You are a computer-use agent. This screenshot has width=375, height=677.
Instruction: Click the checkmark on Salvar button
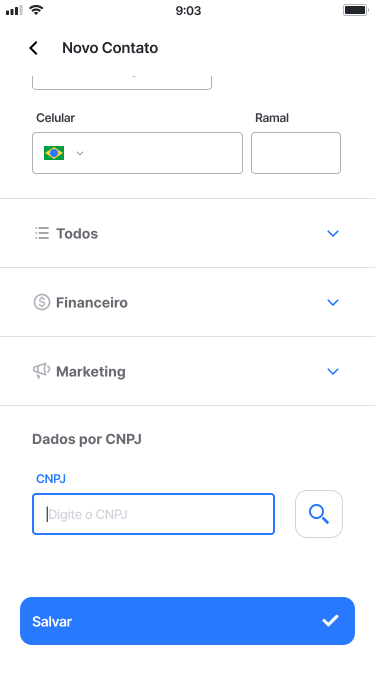coord(331,621)
